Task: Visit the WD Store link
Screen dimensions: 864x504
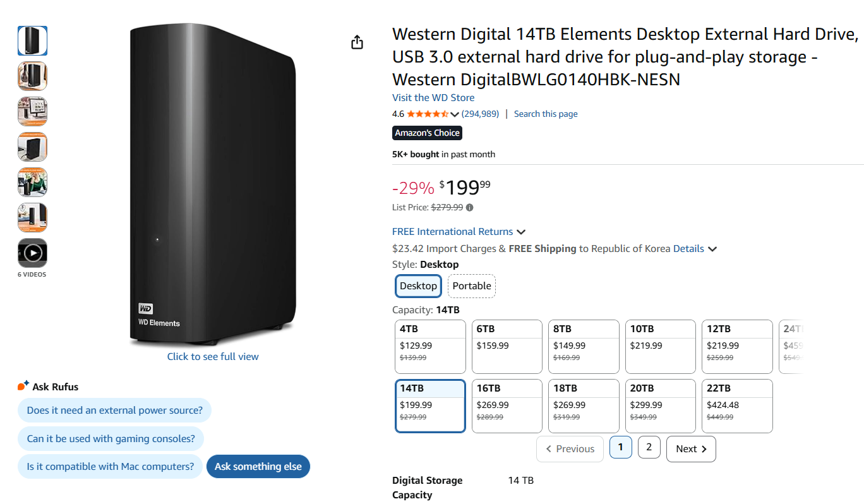Action: [x=433, y=97]
